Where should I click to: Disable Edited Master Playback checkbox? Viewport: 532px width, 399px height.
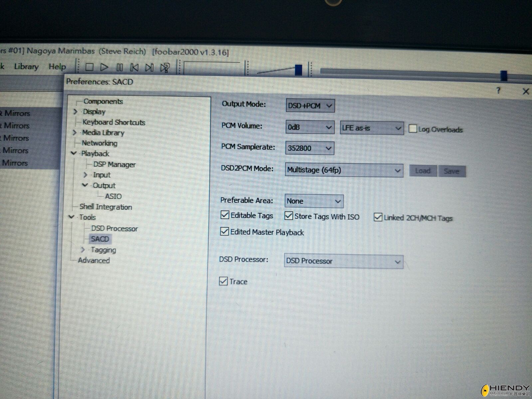tap(225, 231)
